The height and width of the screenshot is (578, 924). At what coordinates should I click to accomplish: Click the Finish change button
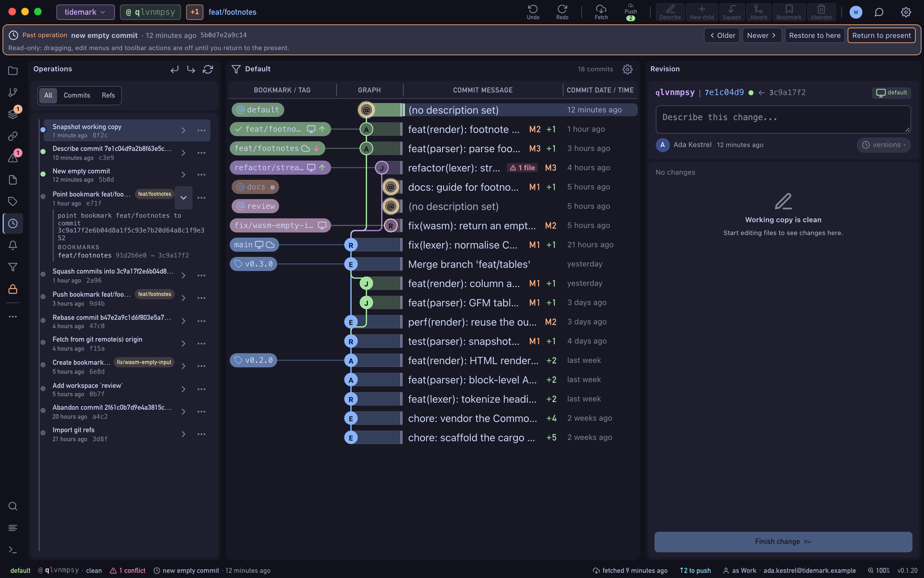783,542
